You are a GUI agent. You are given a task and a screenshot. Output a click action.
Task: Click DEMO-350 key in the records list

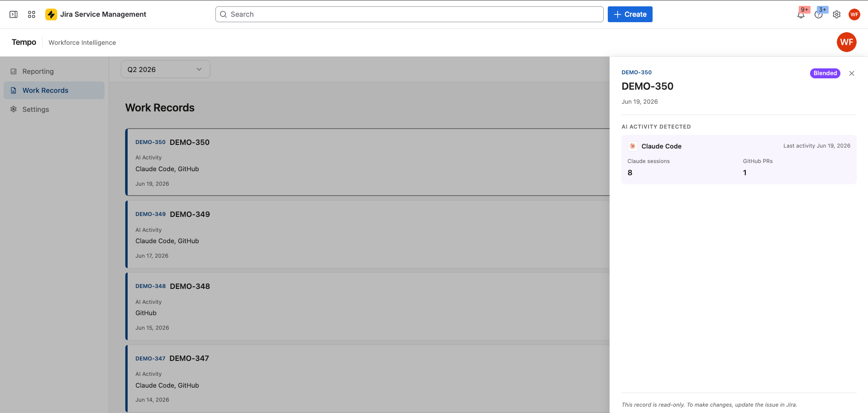coord(151,142)
